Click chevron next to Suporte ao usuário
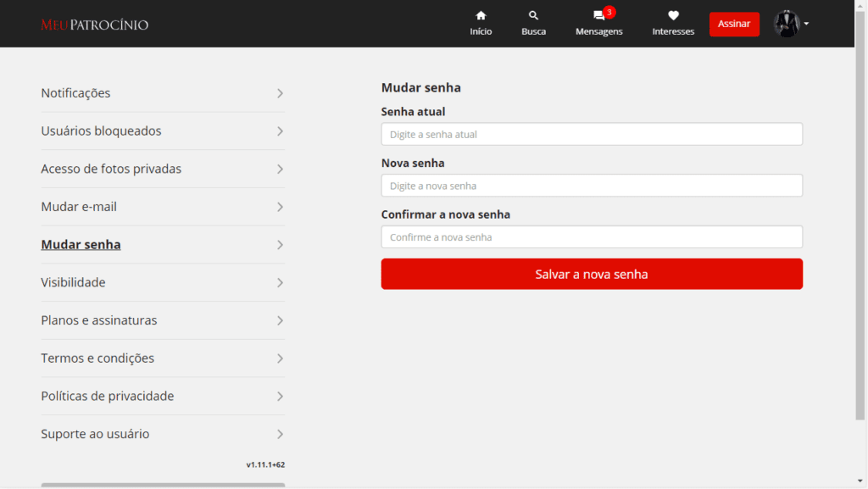The height and width of the screenshot is (489, 868). [280, 434]
